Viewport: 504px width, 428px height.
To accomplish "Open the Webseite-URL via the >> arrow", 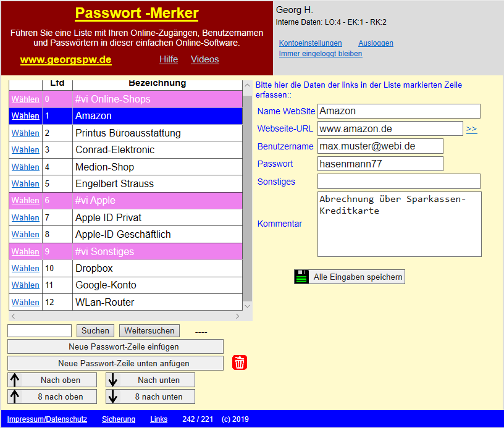I will click(x=472, y=128).
